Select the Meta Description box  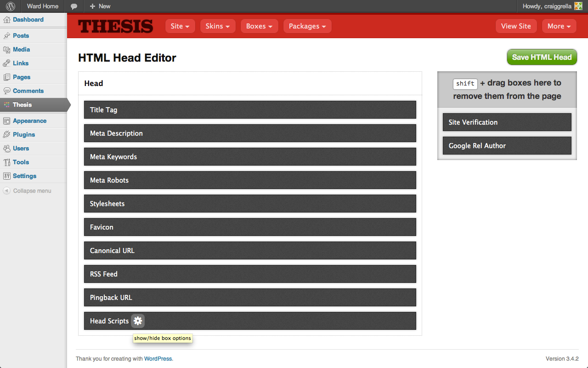click(250, 133)
